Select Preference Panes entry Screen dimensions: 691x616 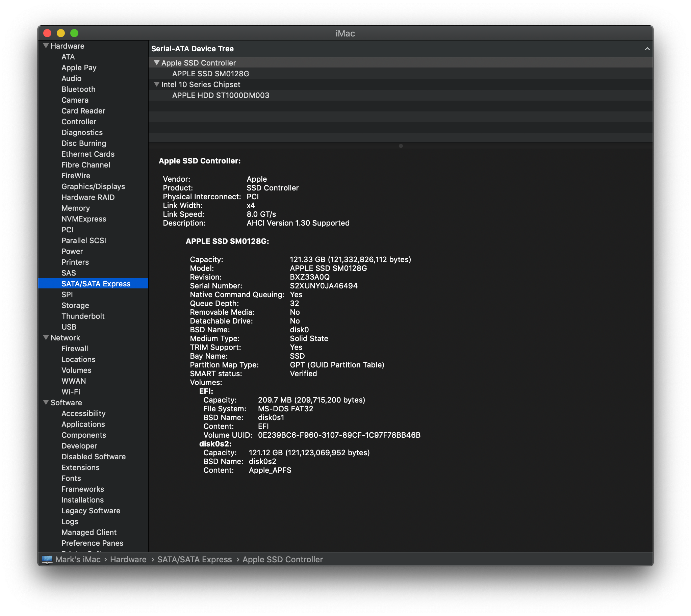(92, 544)
